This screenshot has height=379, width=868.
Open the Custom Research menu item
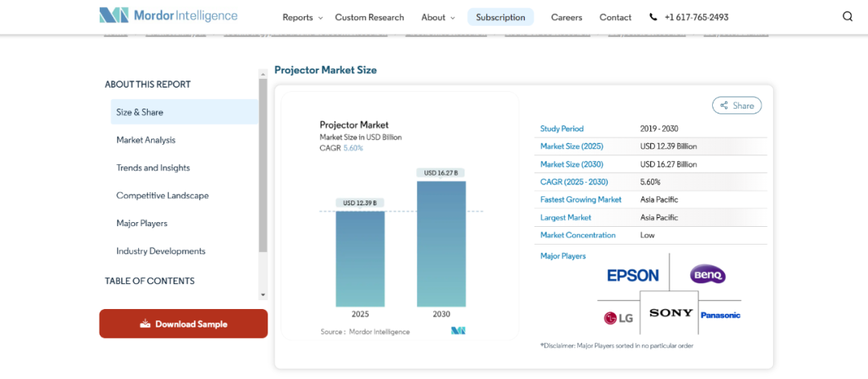point(369,17)
